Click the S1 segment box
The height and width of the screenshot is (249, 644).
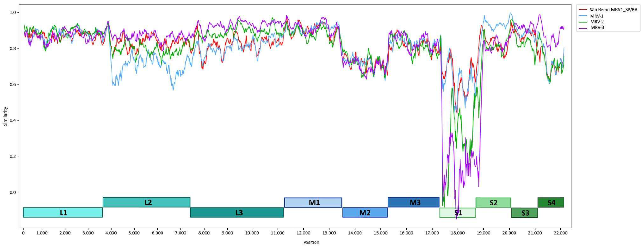457,213
